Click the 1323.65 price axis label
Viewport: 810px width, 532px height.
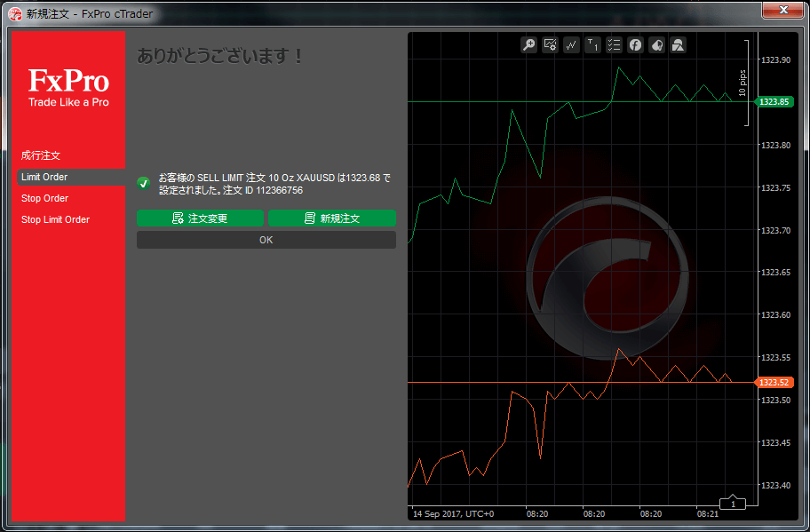tap(775, 272)
